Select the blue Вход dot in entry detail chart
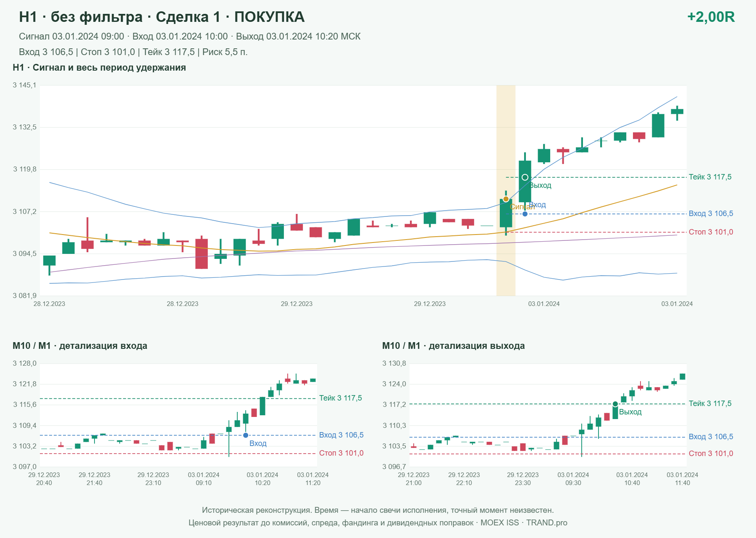The height and width of the screenshot is (538, 756). coord(246,435)
